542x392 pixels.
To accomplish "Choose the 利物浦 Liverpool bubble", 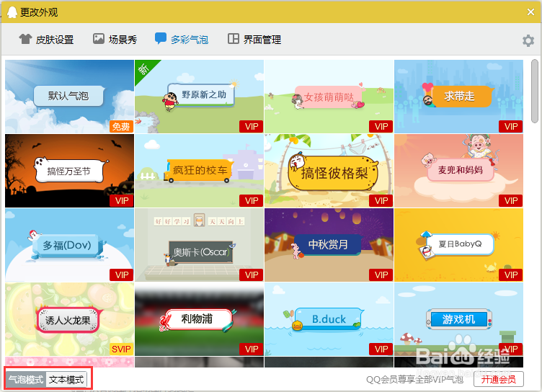I will coord(199,319).
